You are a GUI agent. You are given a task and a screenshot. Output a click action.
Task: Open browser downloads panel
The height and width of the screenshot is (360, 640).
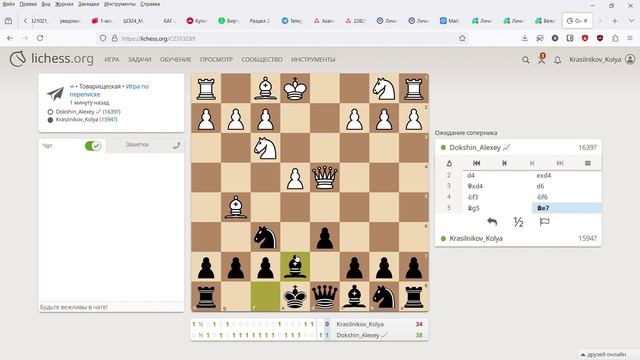pos(525,38)
